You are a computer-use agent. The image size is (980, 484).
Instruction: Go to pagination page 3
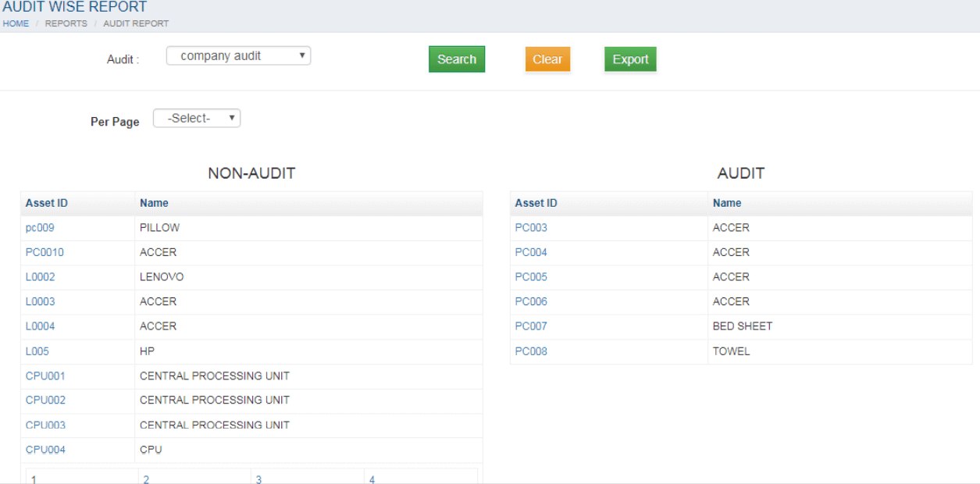[259, 479]
